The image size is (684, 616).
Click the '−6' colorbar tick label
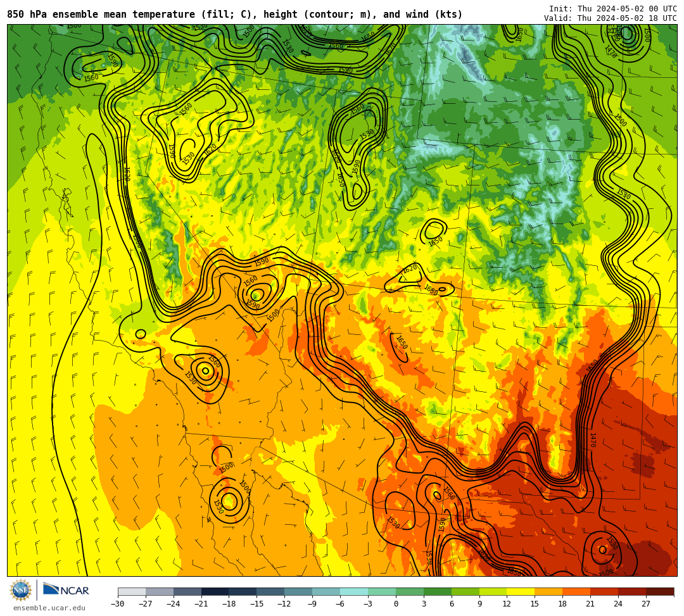(340, 604)
